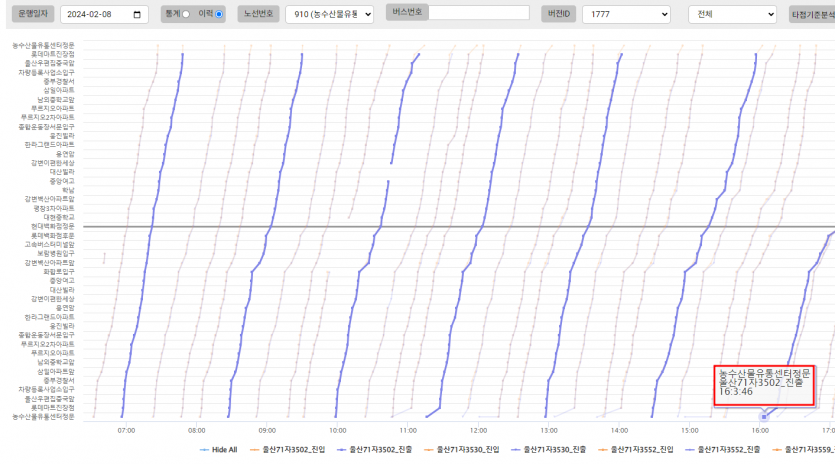Viewport: 835px width, 464px height.
Task: Select the 통계 radio button
Action: (x=186, y=14)
